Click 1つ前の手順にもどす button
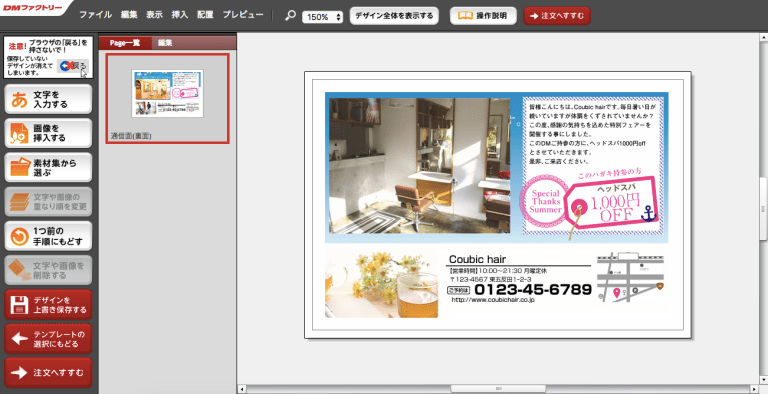 tap(48, 236)
